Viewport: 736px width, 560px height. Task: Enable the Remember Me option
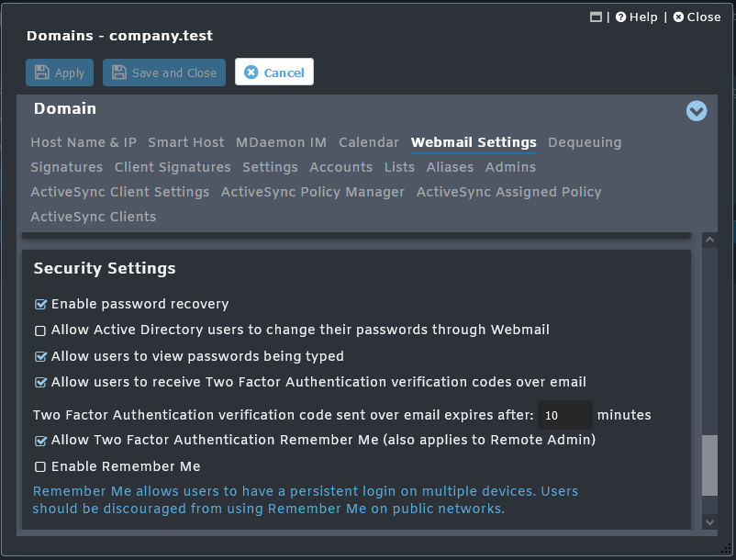(x=40, y=465)
